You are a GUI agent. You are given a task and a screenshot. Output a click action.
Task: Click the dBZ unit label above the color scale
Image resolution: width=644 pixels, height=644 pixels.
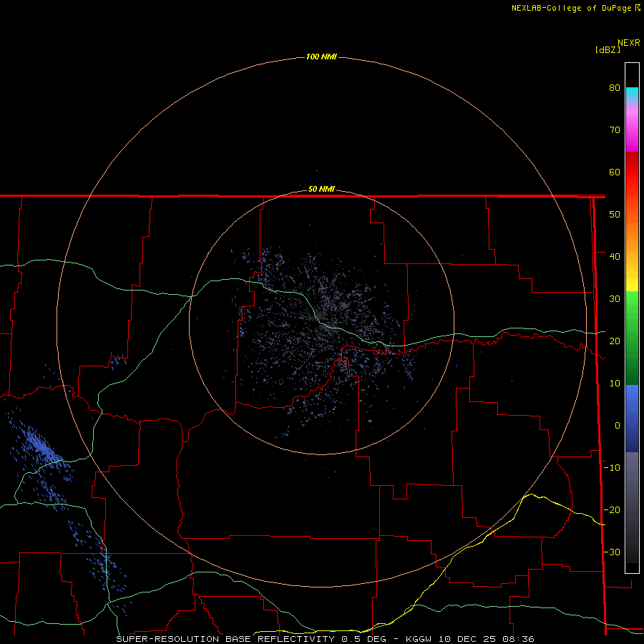point(608,50)
